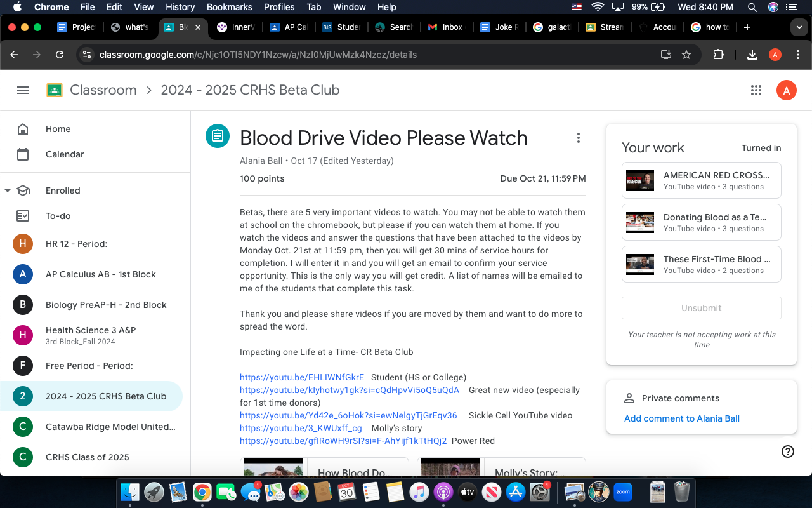Open Finder from the Dock
This screenshot has width=812, height=508.
coord(130,492)
